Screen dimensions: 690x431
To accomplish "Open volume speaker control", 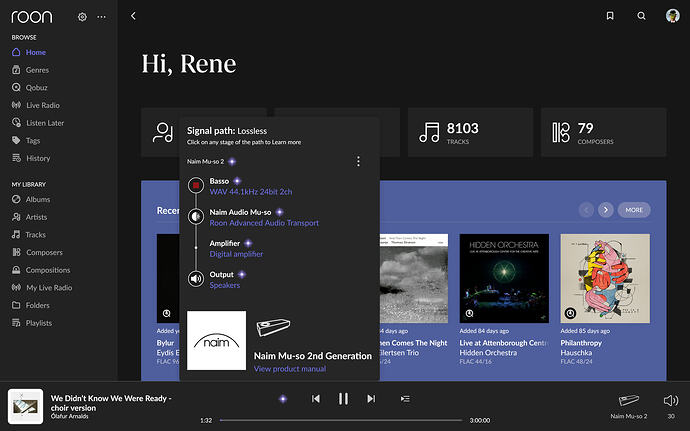I will 671,400.
